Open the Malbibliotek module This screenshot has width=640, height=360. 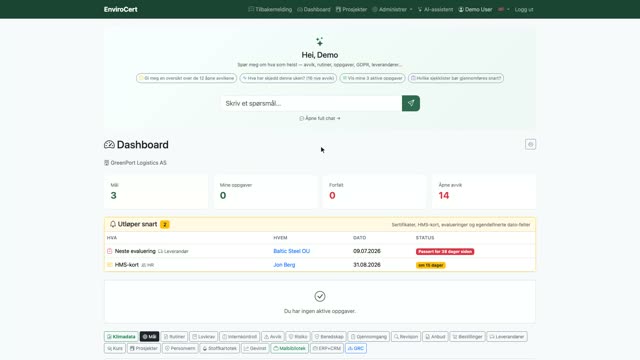[x=289, y=348]
